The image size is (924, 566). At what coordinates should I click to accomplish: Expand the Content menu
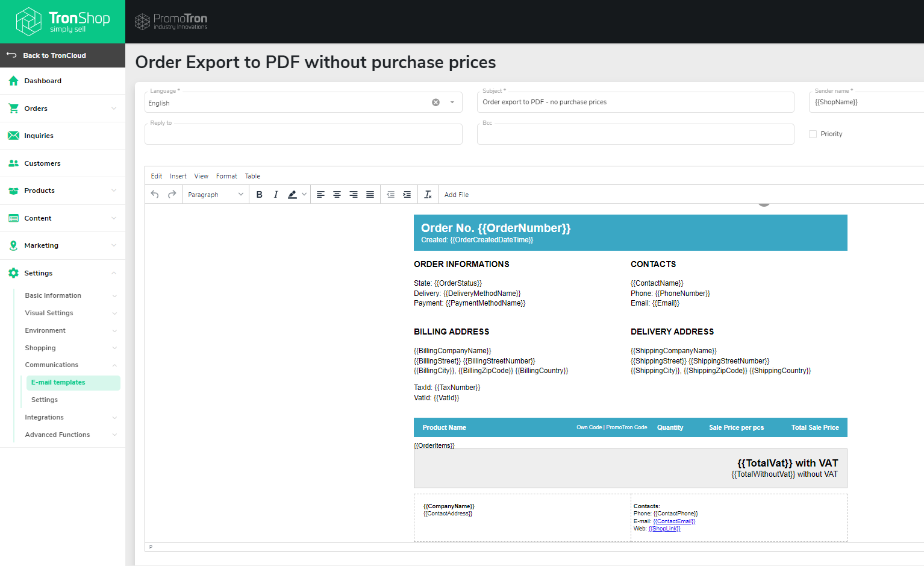coord(114,218)
